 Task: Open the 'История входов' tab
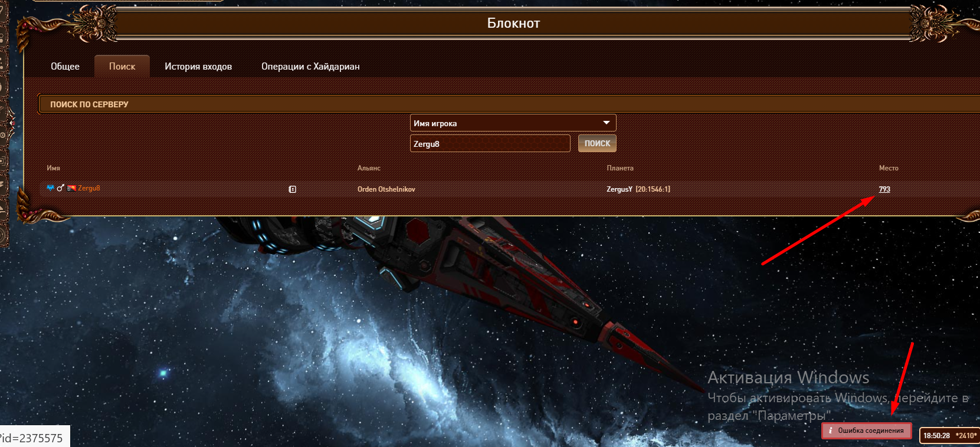[198, 66]
